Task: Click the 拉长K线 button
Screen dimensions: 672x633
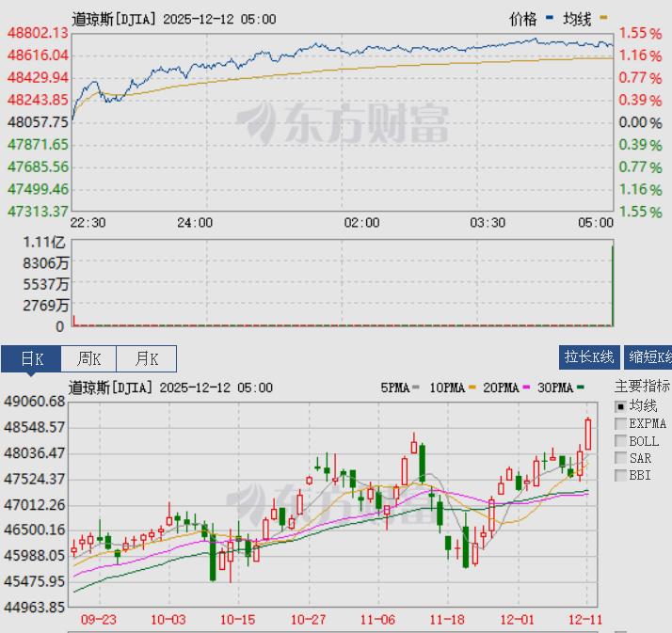Action: [x=589, y=357]
